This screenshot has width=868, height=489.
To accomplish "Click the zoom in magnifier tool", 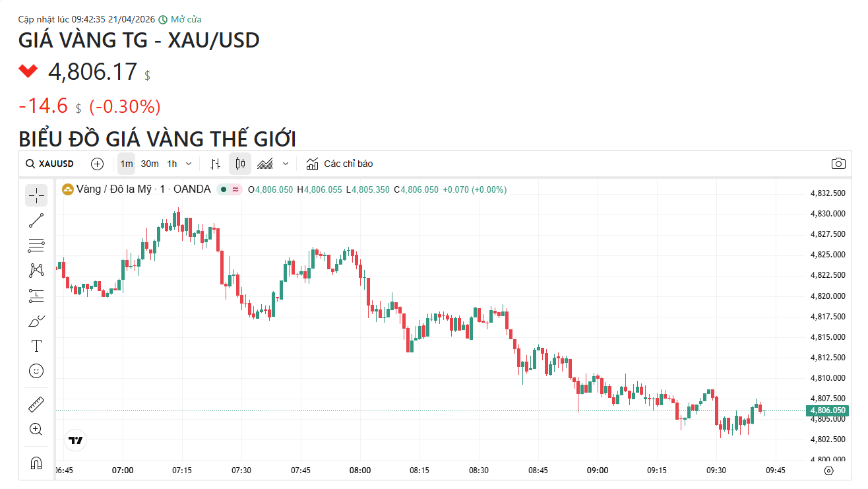I will click(x=36, y=430).
